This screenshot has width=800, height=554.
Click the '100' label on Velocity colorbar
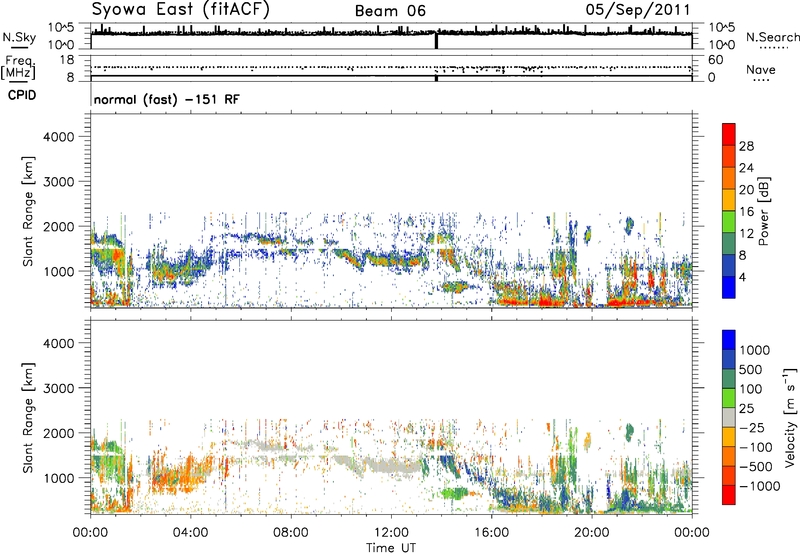point(751,389)
